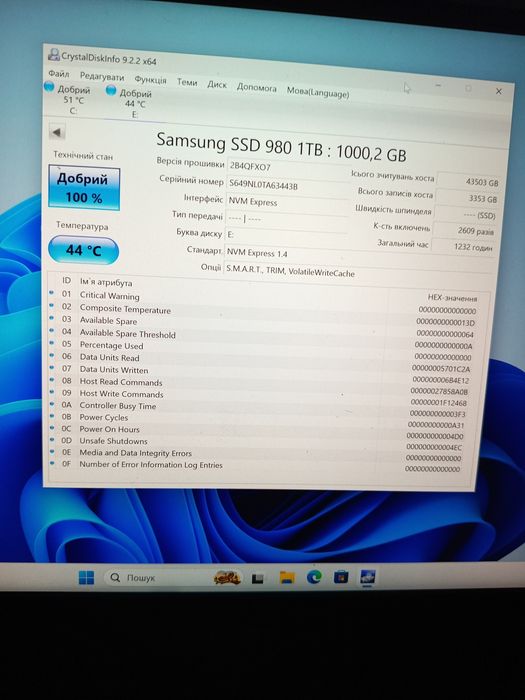Click the firmware field 2B4QFXO7
The height and width of the screenshot is (700, 525).
point(288,168)
